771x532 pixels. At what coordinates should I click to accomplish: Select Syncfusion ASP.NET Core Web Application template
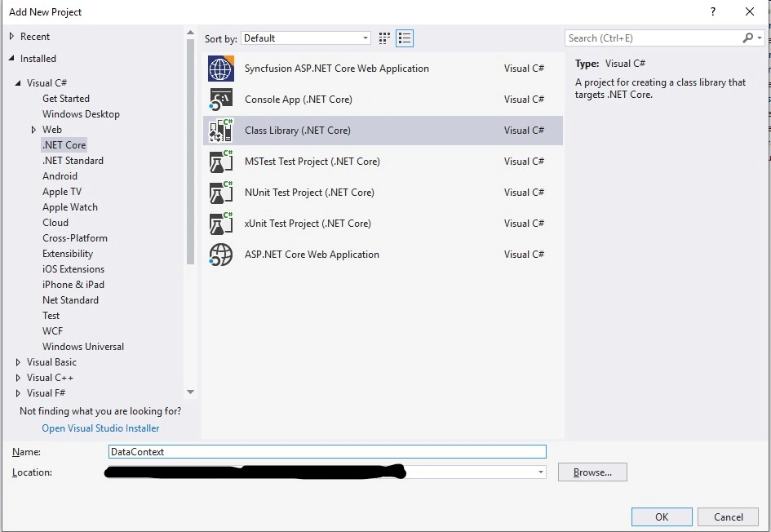[383, 69]
